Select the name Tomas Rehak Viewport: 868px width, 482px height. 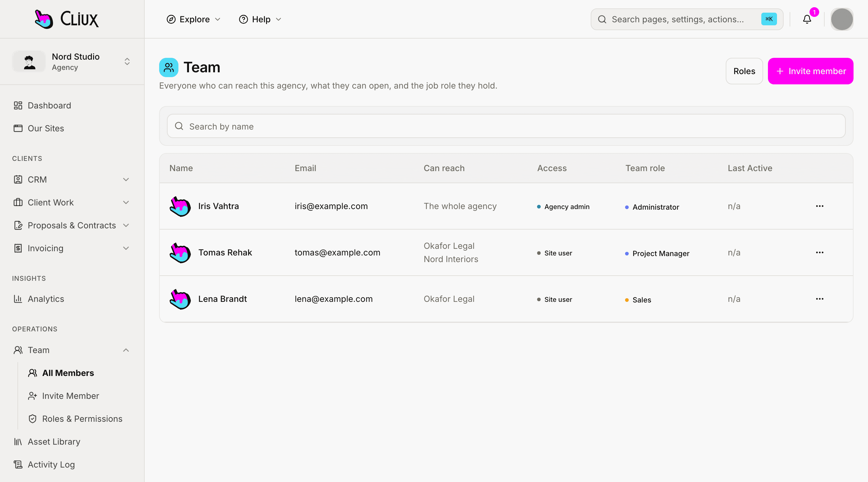[x=225, y=253]
